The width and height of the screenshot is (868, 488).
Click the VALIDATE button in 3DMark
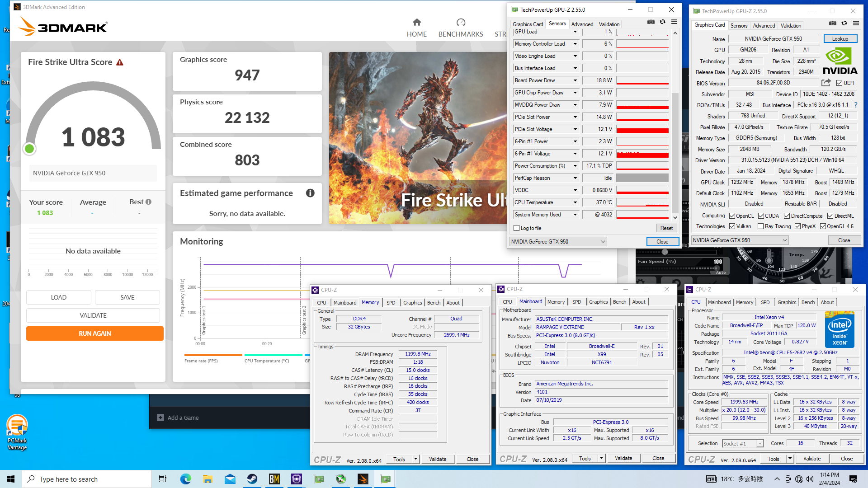coord(93,315)
